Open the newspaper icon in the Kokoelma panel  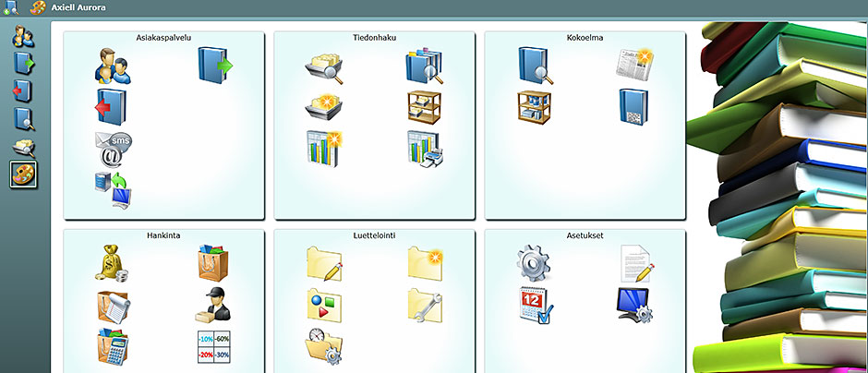tap(635, 65)
